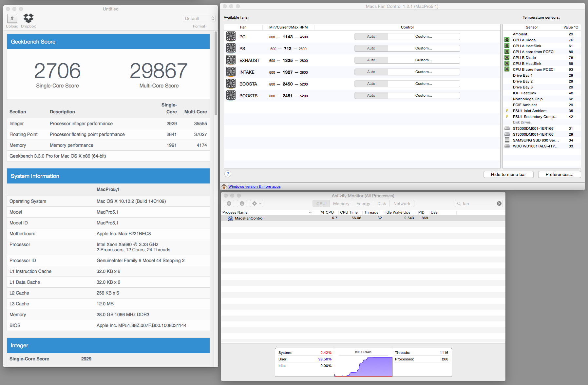
Task: Click the SAMSUNG SSD 830 drive icon
Action: pyautogui.click(x=507, y=140)
